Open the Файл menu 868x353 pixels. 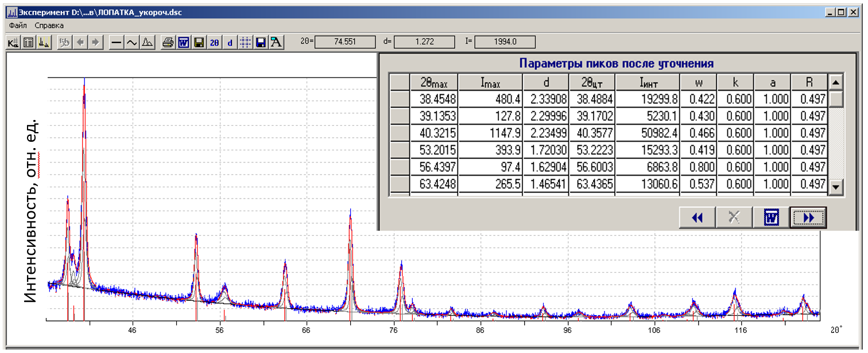(x=18, y=25)
